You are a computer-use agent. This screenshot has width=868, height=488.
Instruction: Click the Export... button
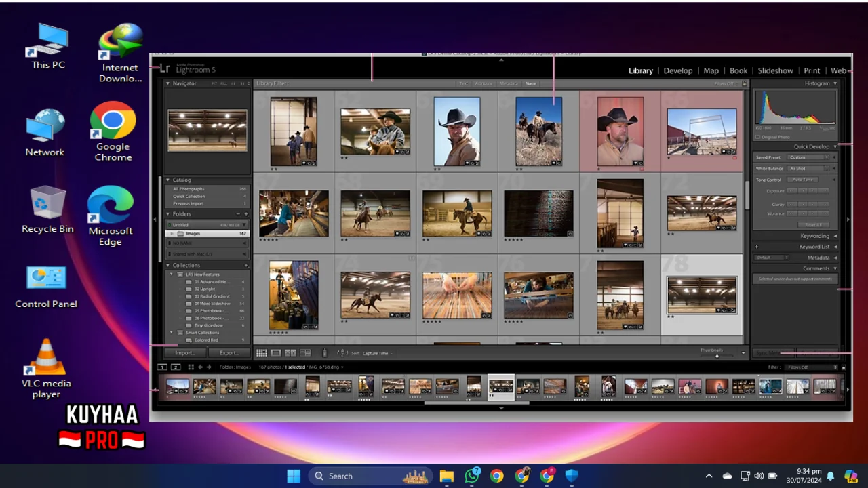coord(229,353)
